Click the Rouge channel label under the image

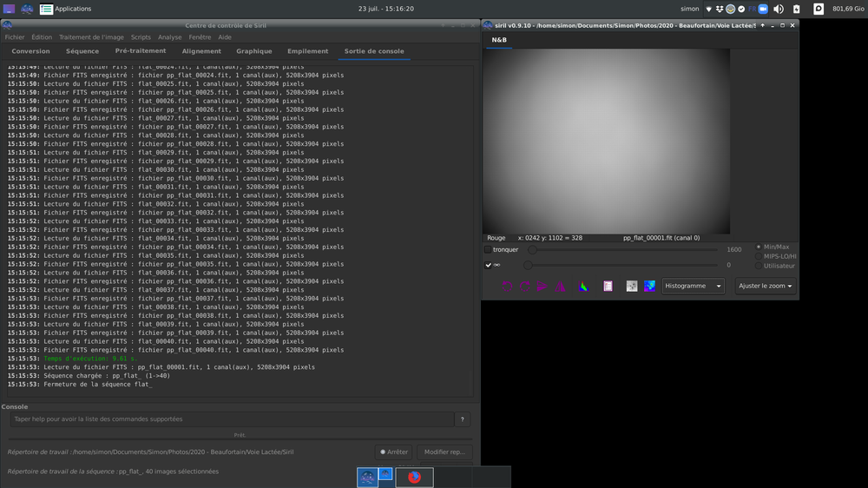coord(496,238)
